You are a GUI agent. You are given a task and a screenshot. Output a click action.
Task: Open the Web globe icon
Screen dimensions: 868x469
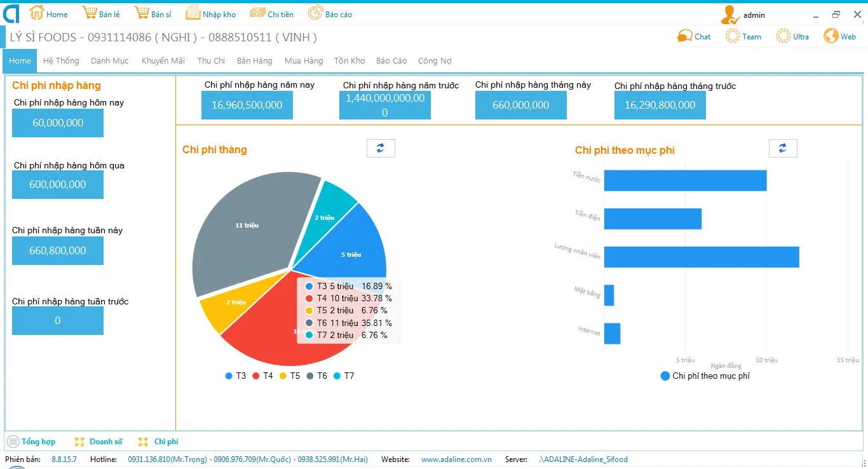tap(831, 36)
